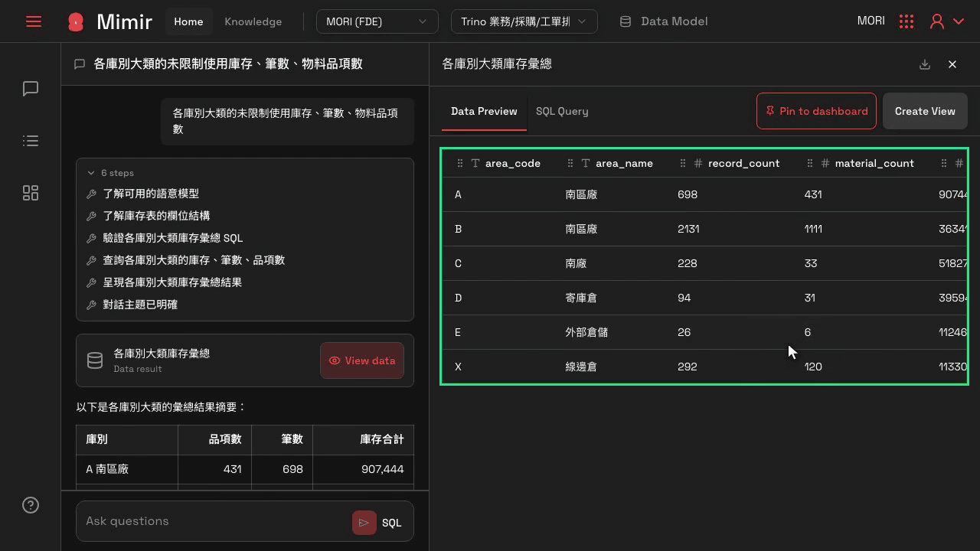
Task: Select the SQL Query tab
Action: (562, 111)
